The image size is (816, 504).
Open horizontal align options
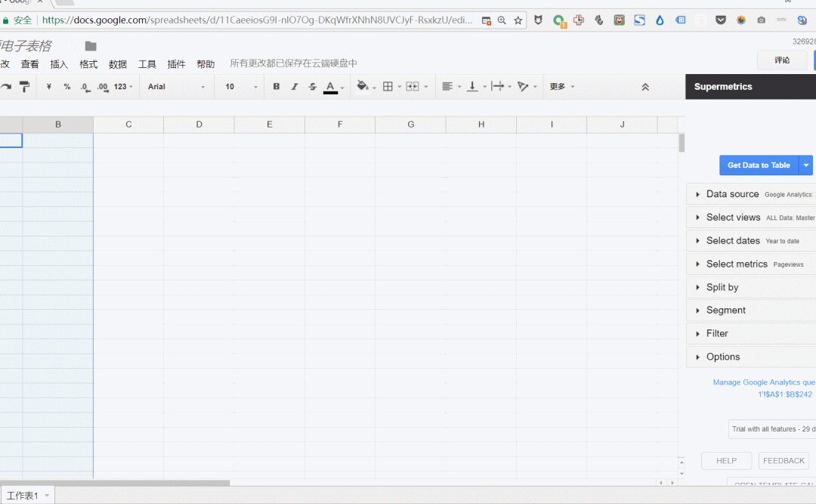click(x=447, y=86)
